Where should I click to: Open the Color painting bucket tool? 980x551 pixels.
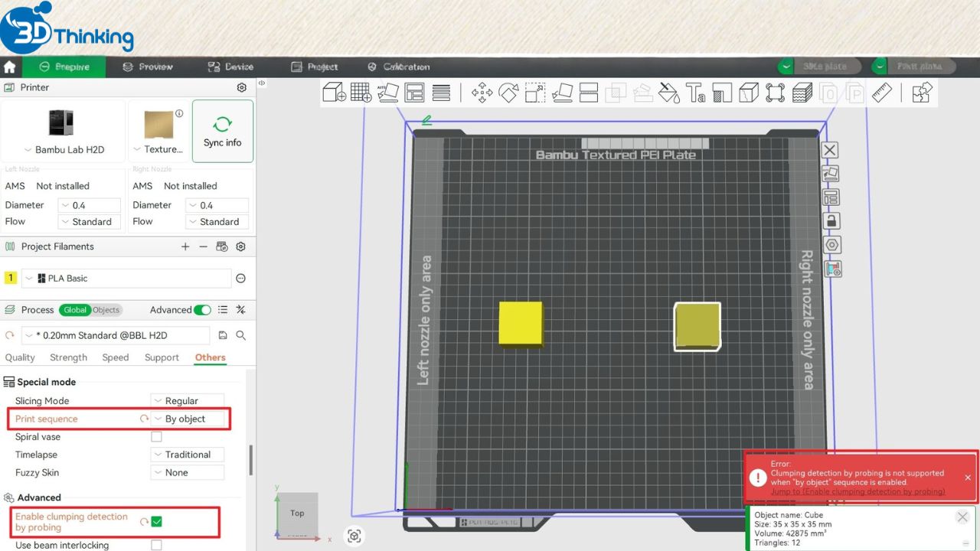pyautogui.click(x=669, y=93)
